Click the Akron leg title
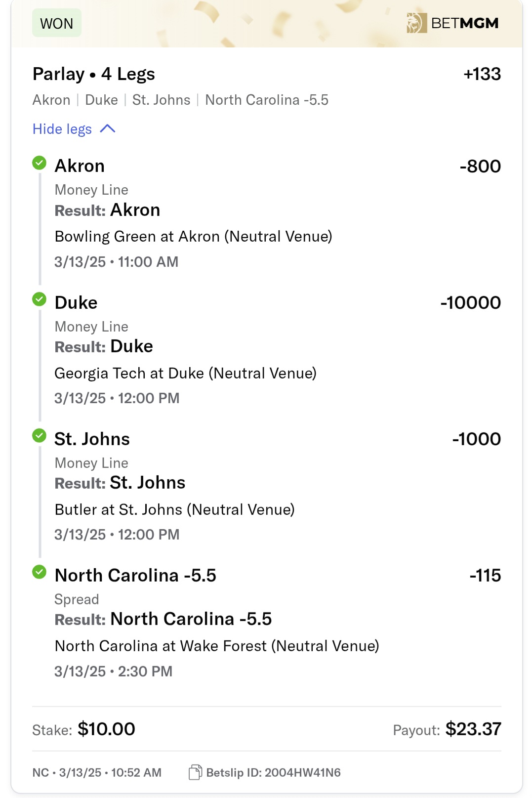The width and height of the screenshot is (532, 798). tap(80, 166)
